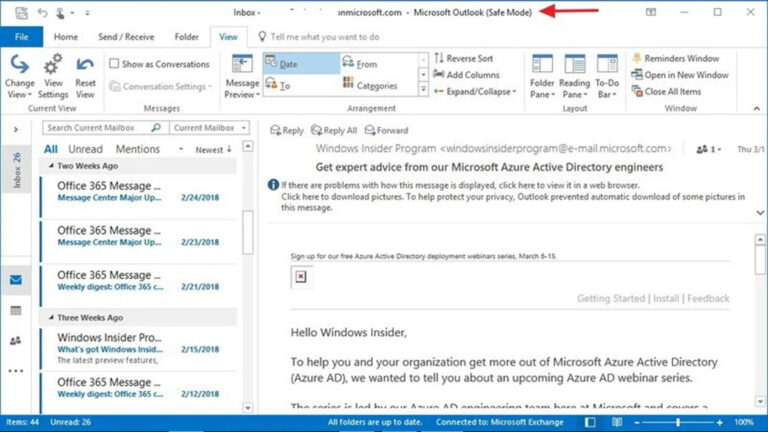This screenshot has height=432, width=768.
Task: Click zoom out minus button
Action: [637, 422]
